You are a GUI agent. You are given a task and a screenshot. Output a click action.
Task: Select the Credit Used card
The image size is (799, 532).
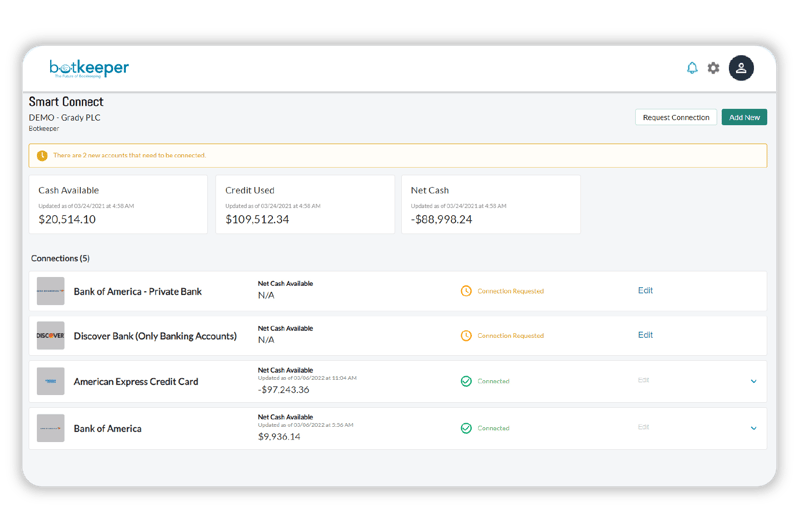(x=305, y=205)
